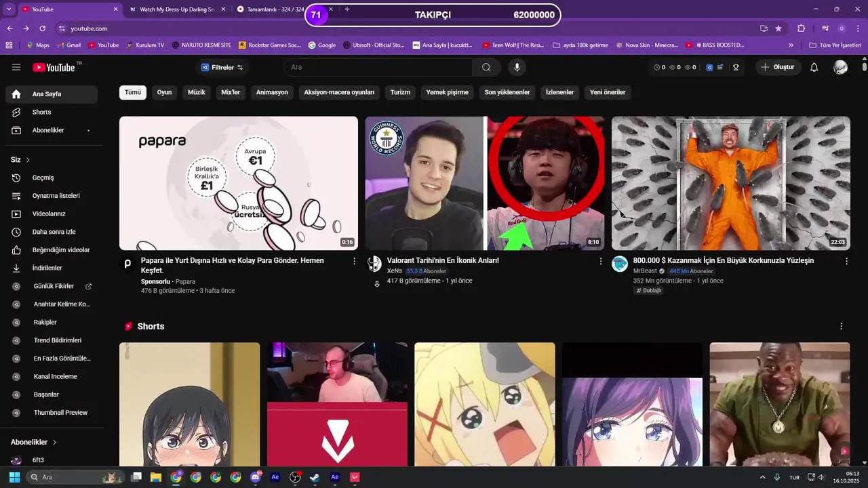Open Thumbnail Preview tool
The image size is (868, 488).
tap(52, 413)
